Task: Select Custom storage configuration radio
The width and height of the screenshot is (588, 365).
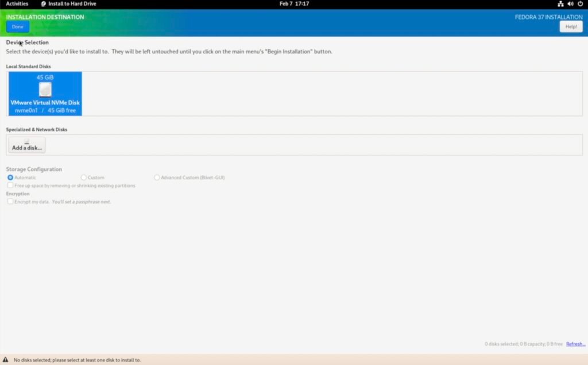Action: pos(84,177)
